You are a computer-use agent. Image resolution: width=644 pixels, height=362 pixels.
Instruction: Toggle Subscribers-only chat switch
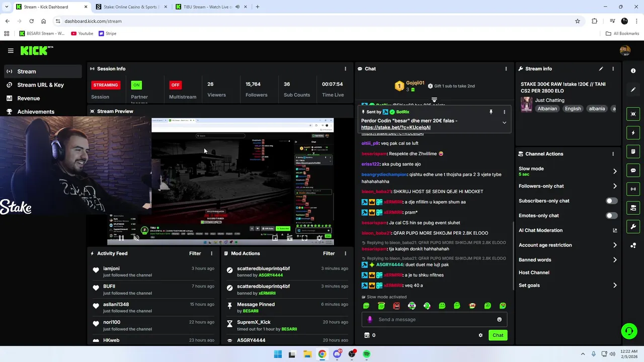tap(611, 201)
